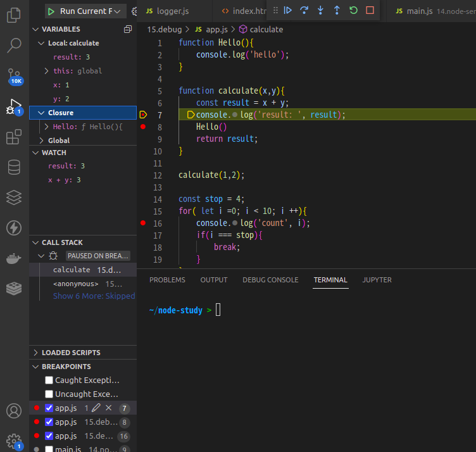The height and width of the screenshot is (452, 476).
Task: Stop the debugging session
Action: pos(370,11)
